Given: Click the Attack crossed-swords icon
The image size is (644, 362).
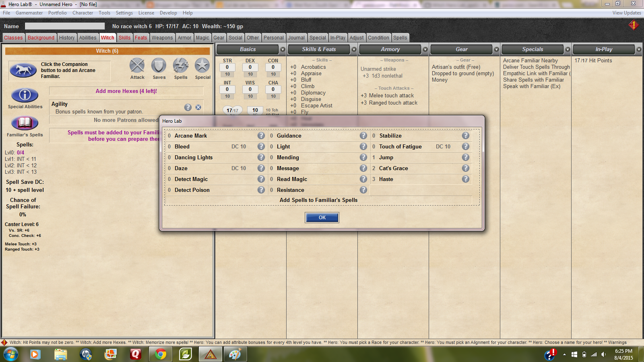Looking at the screenshot, I should pos(137,66).
